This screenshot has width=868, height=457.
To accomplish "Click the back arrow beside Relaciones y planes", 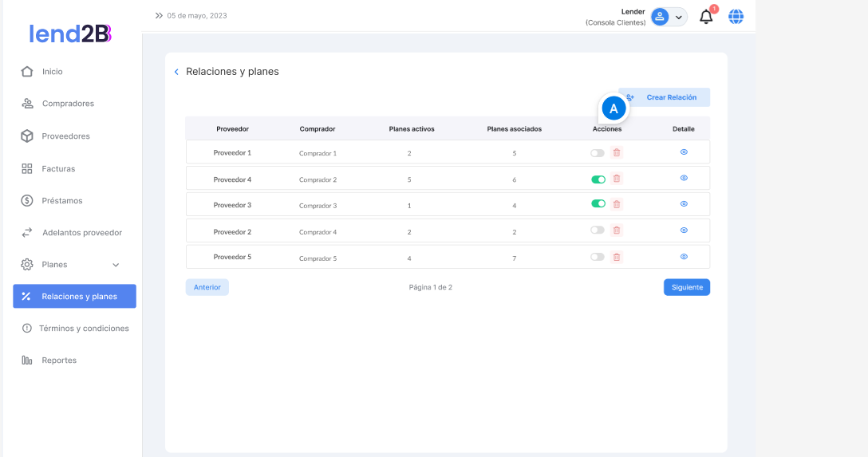I will tap(176, 72).
